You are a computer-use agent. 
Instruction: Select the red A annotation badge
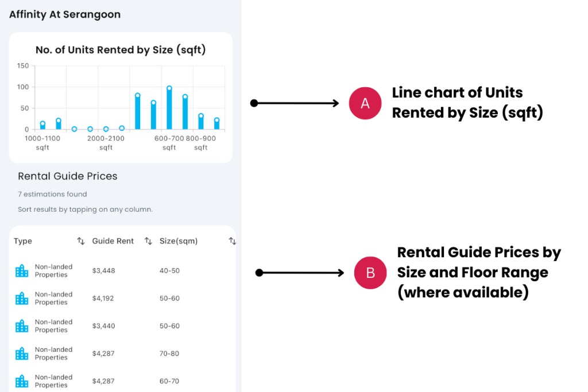tap(365, 103)
